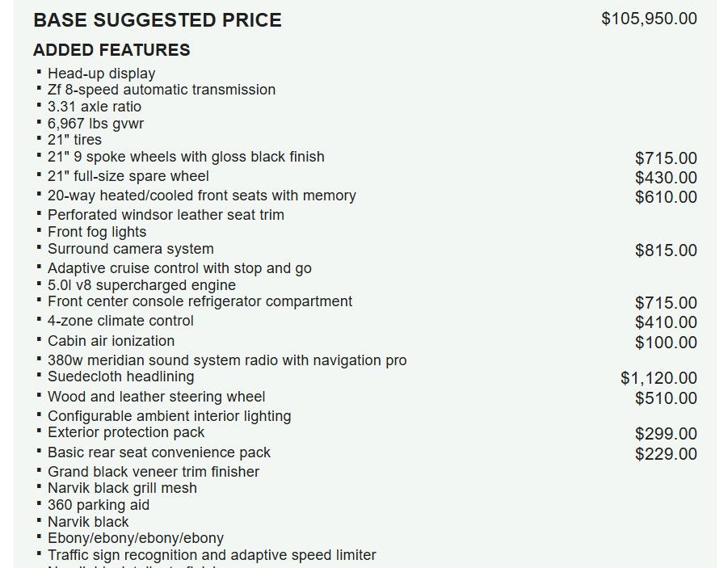Screen dimensions: 728x568
Task: Select the 3.31 axle ratio line
Action: [x=95, y=107]
